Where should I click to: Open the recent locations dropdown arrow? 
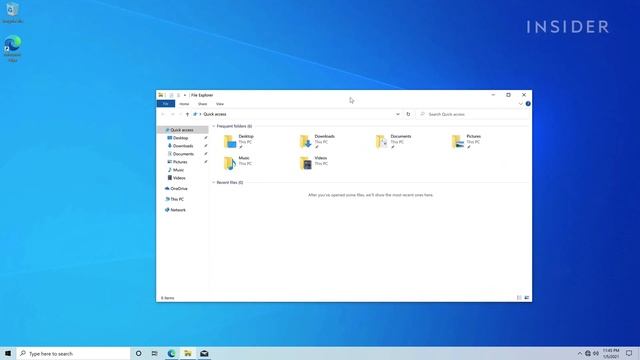pos(180,114)
